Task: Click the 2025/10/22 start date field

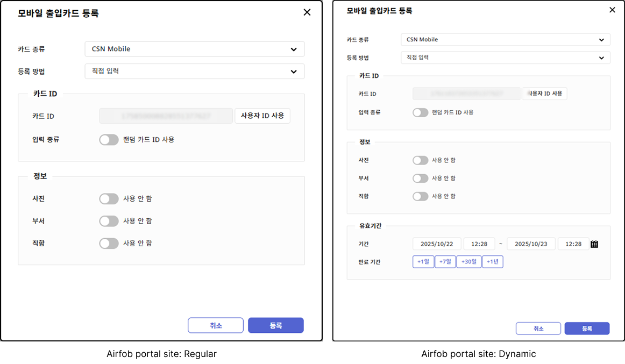Action: (x=437, y=244)
